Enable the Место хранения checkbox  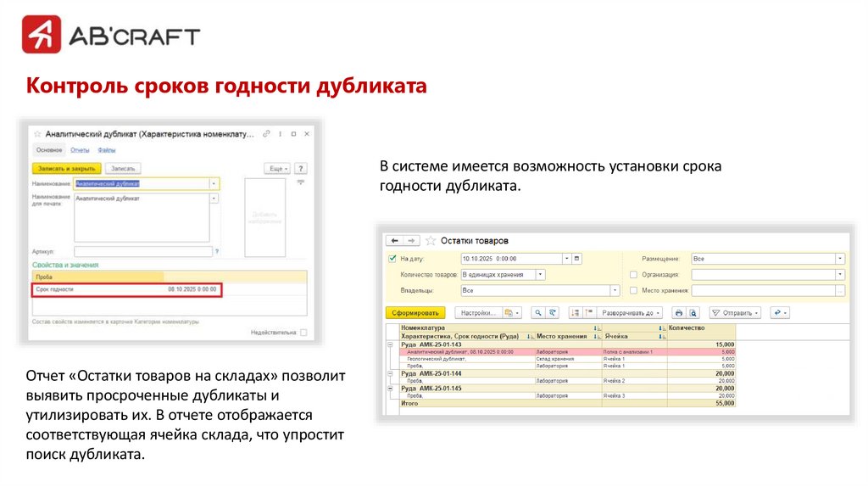coord(633,290)
